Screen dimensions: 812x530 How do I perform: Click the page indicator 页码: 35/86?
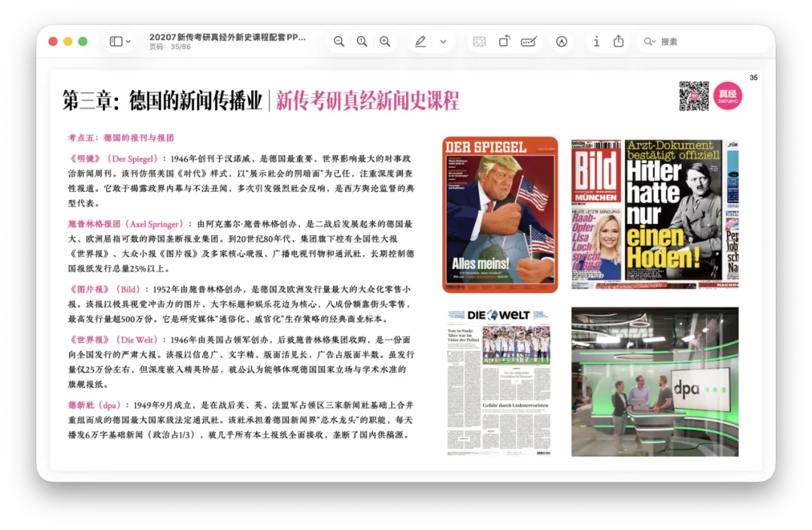pyautogui.click(x=170, y=47)
